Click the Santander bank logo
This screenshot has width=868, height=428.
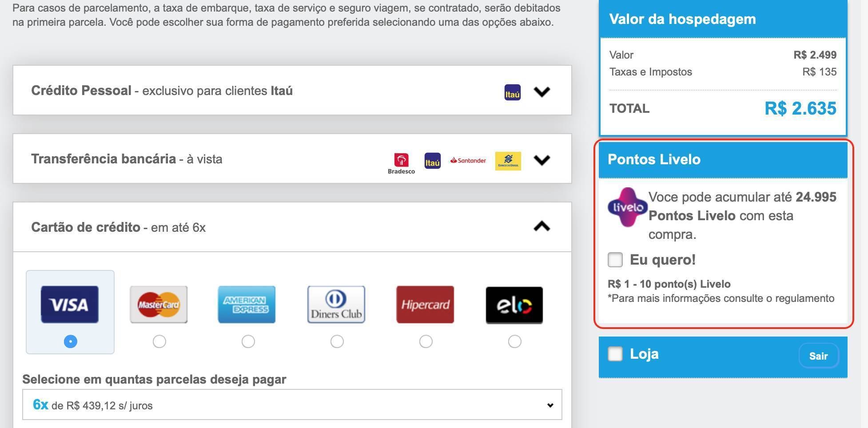468,160
